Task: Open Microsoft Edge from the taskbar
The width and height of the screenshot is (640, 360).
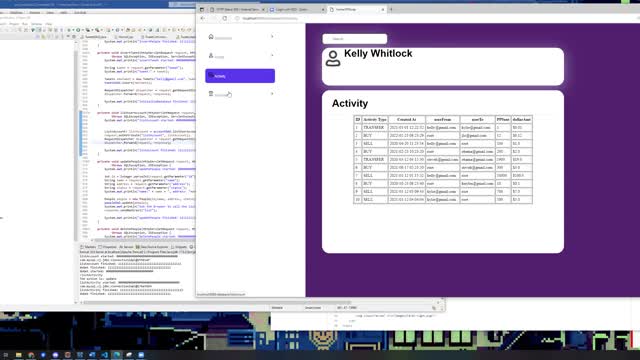Action: (x=117, y=355)
